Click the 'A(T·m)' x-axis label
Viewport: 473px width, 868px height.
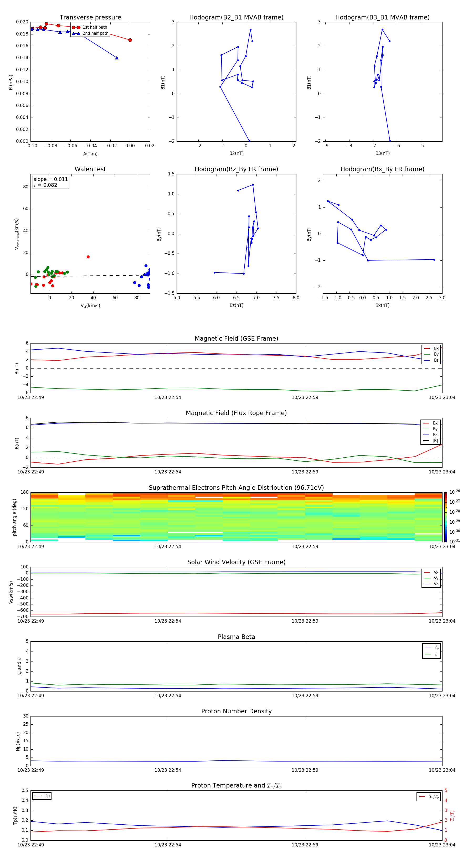(90, 154)
